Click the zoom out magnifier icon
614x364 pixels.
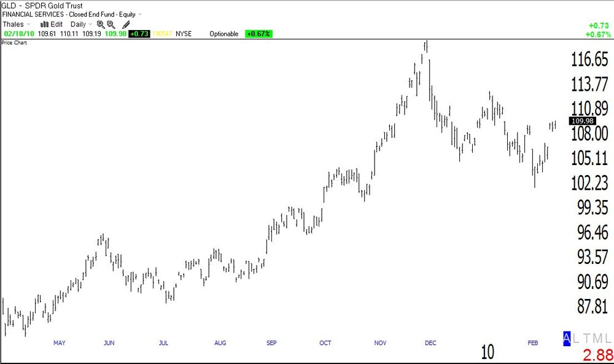pos(111,25)
